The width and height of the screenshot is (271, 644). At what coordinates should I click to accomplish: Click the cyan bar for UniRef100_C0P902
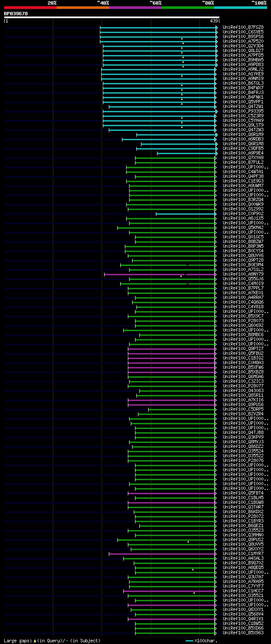186,214
